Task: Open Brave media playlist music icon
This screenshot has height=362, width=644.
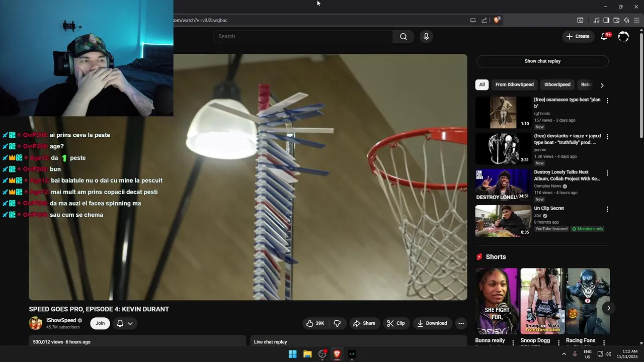Action: (596, 20)
